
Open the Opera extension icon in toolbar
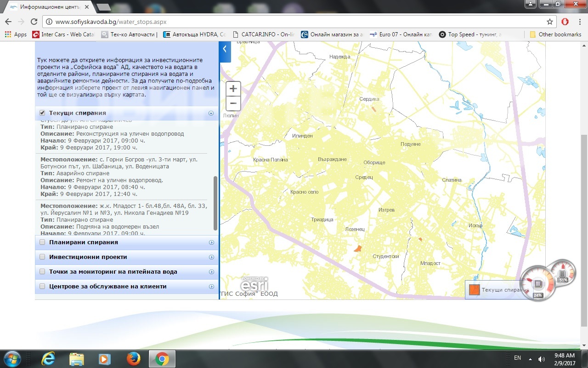(x=565, y=22)
